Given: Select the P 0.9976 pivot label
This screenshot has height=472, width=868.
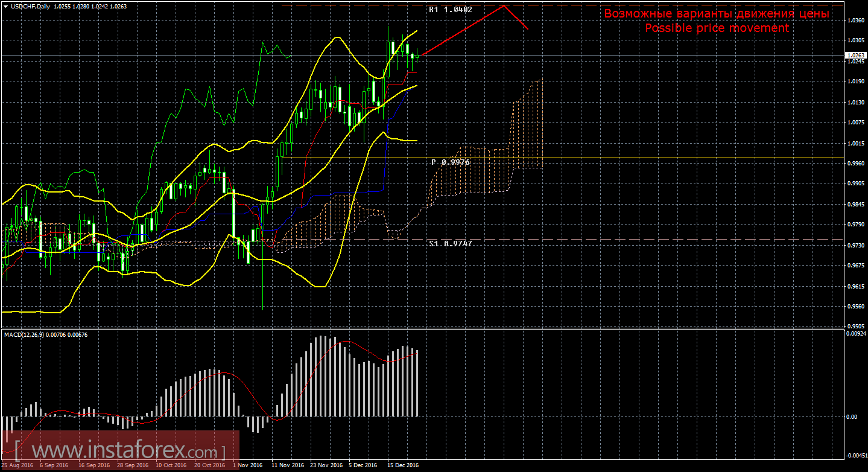Looking at the screenshot, I should [x=450, y=162].
